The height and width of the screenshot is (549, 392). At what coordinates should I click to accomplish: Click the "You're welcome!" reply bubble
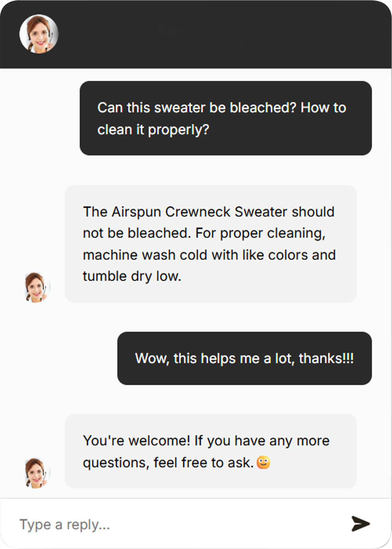tap(211, 451)
